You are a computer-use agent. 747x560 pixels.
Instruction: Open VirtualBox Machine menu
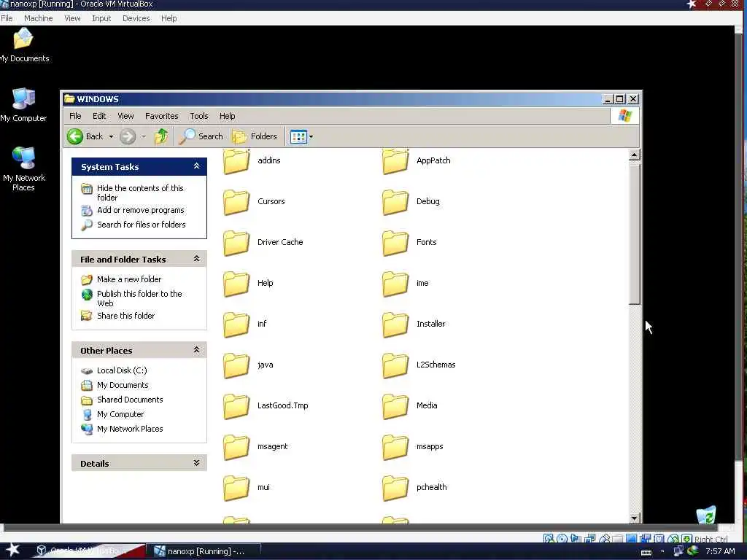pyautogui.click(x=39, y=18)
